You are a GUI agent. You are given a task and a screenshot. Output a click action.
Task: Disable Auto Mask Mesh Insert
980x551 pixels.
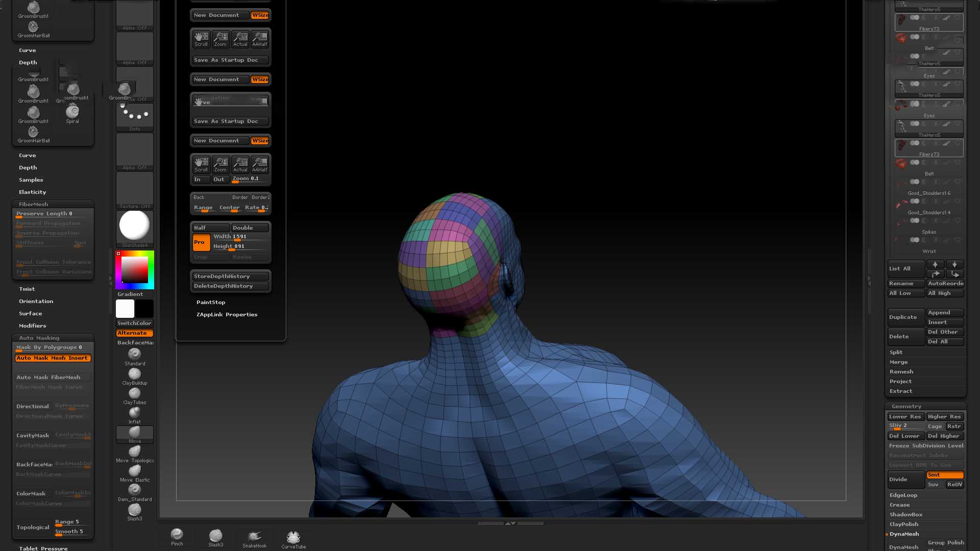[53, 358]
